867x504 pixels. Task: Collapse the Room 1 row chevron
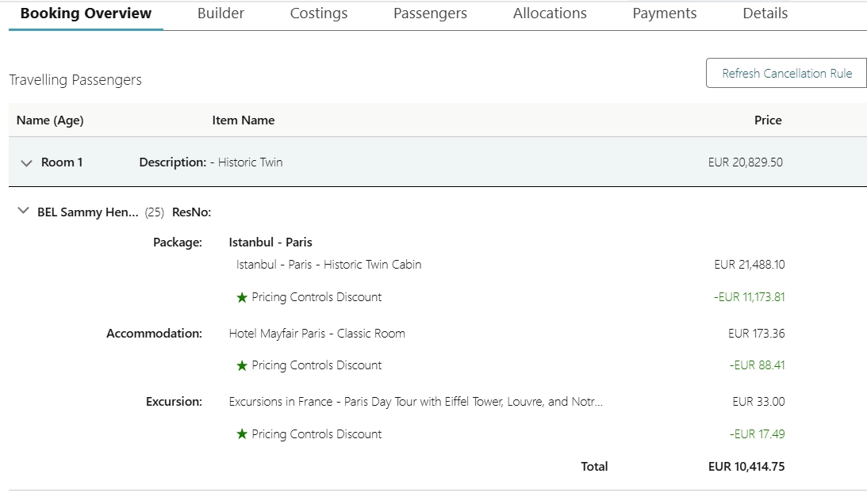[x=26, y=163]
